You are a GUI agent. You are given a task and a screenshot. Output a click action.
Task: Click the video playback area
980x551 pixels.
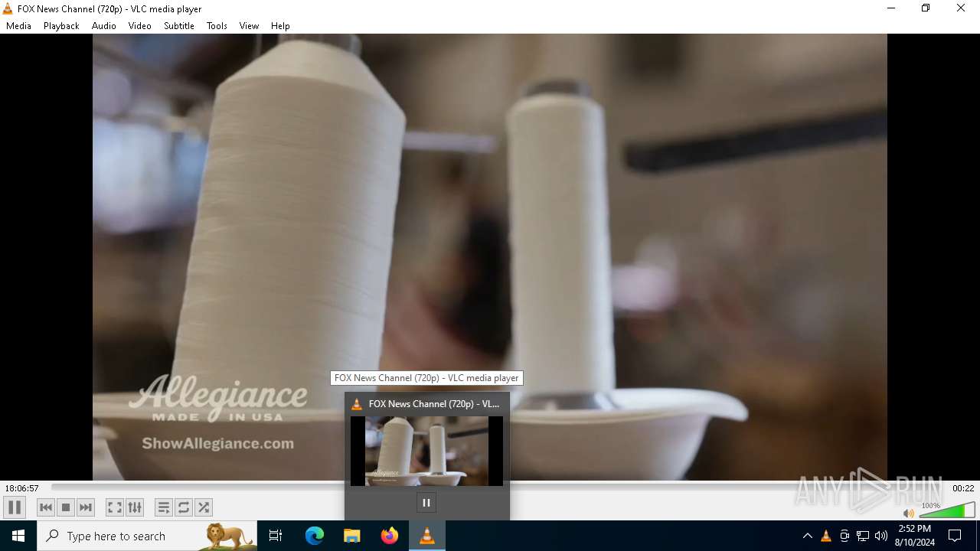click(x=490, y=256)
